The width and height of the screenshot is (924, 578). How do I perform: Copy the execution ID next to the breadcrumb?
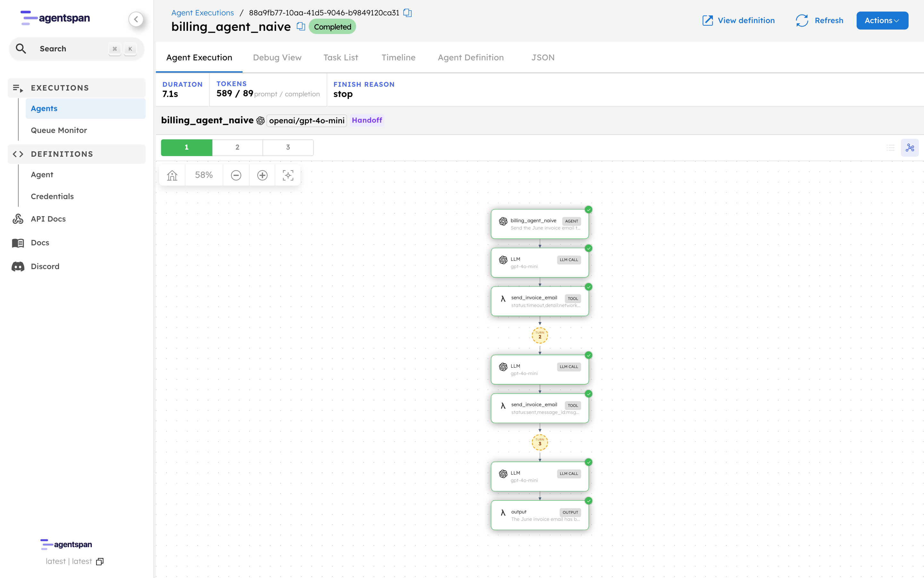coord(407,13)
